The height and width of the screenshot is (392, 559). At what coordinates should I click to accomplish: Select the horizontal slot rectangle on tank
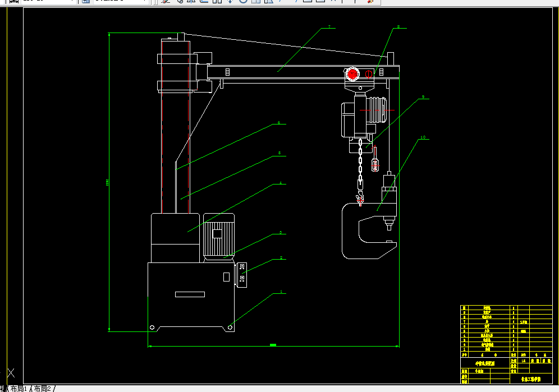tap(190, 294)
